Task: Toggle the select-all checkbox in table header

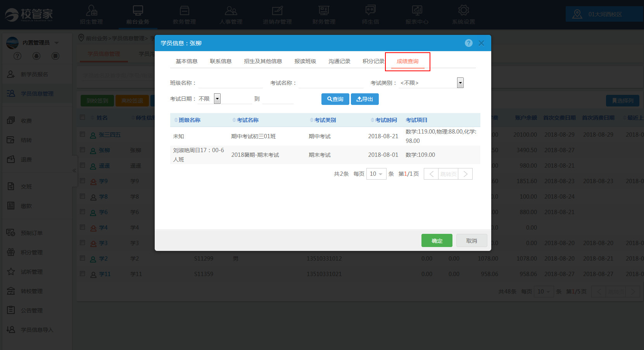Action: coord(82,117)
